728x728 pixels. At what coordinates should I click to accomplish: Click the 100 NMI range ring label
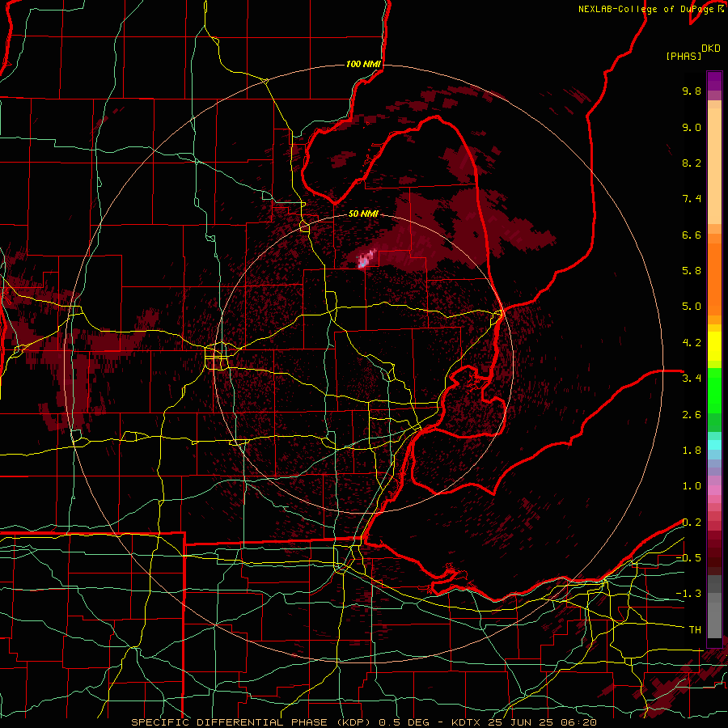(x=363, y=64)
